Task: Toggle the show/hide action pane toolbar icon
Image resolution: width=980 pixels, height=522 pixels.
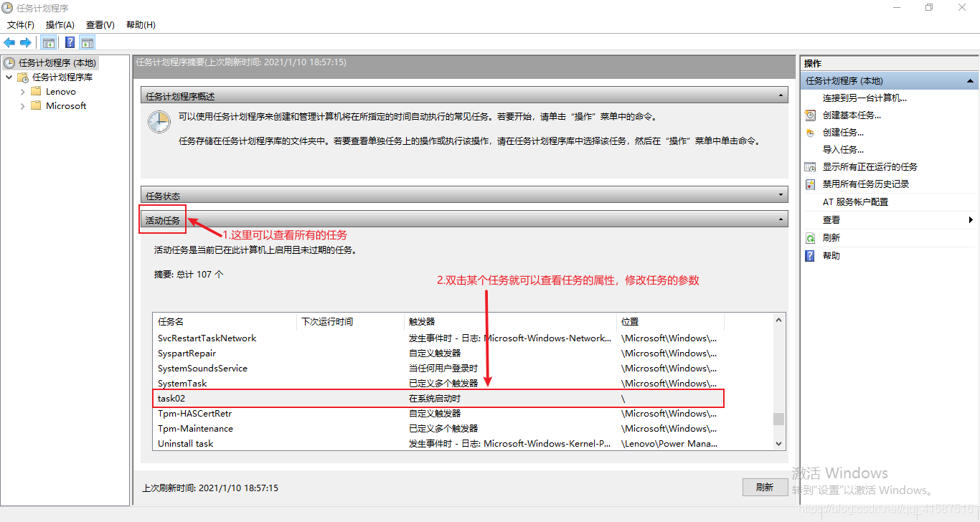Action: [x=88, y=42]
